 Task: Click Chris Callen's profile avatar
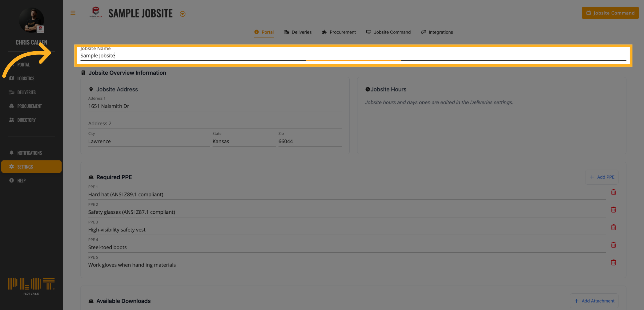31,20
